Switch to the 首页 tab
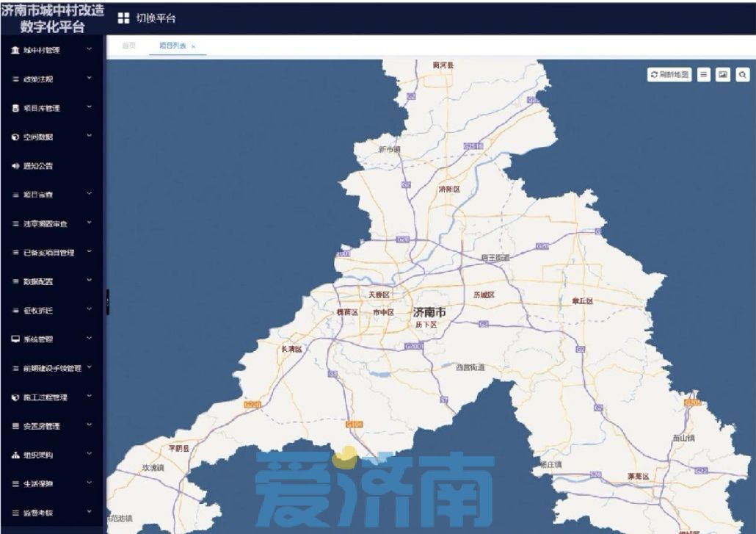This screenshot has height=534, width=756. click(x=128, y=44)
